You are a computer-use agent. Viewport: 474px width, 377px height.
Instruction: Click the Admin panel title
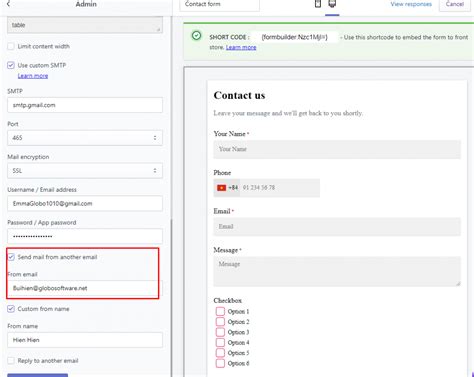(86, 4)
